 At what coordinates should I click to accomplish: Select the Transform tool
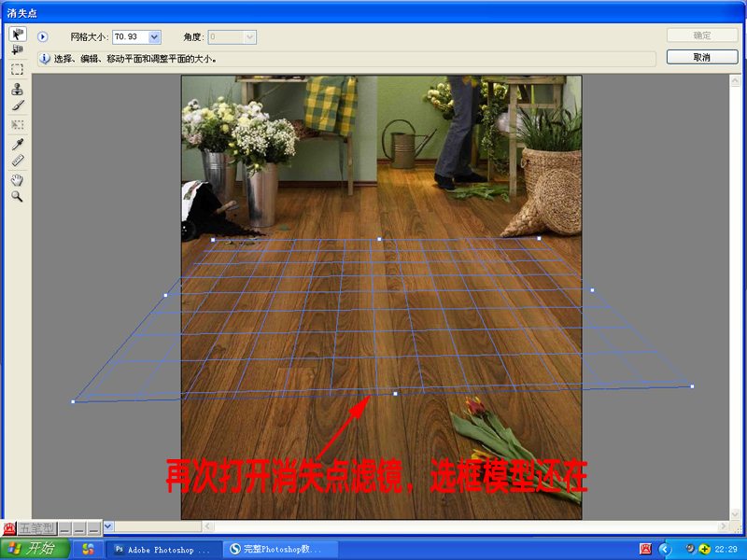[17, 125]
